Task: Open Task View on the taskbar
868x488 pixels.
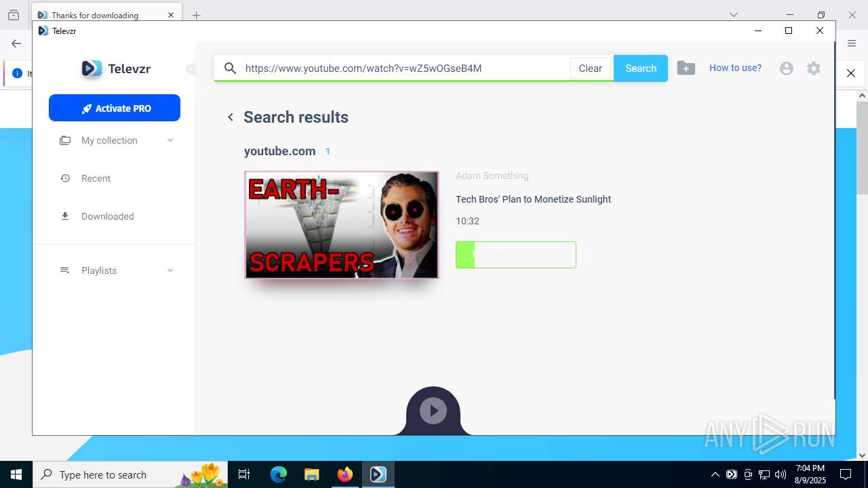Action: pos(244,474)
